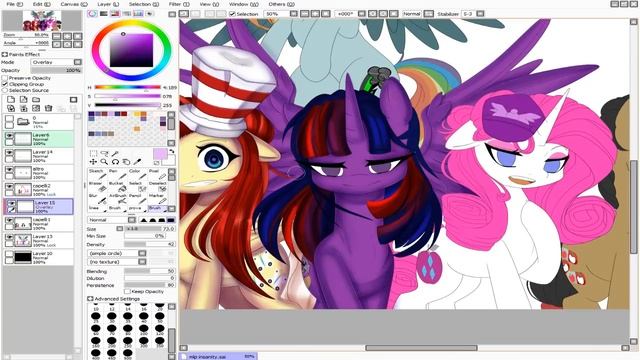
Task: Select the flattest brush edge shape button
Action: pos(171,220)
